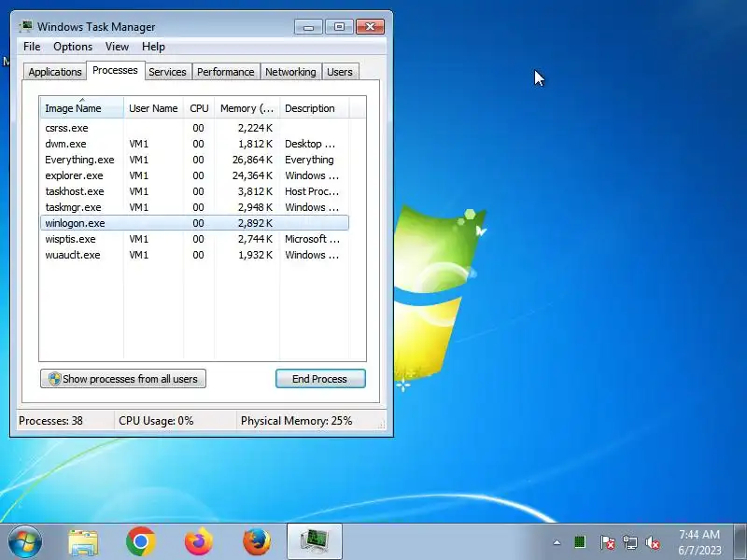Viewport: 747px width, 560px height.
Task: Open Windows Explorer from the taskbar
Action: click(x=83, y=542)
